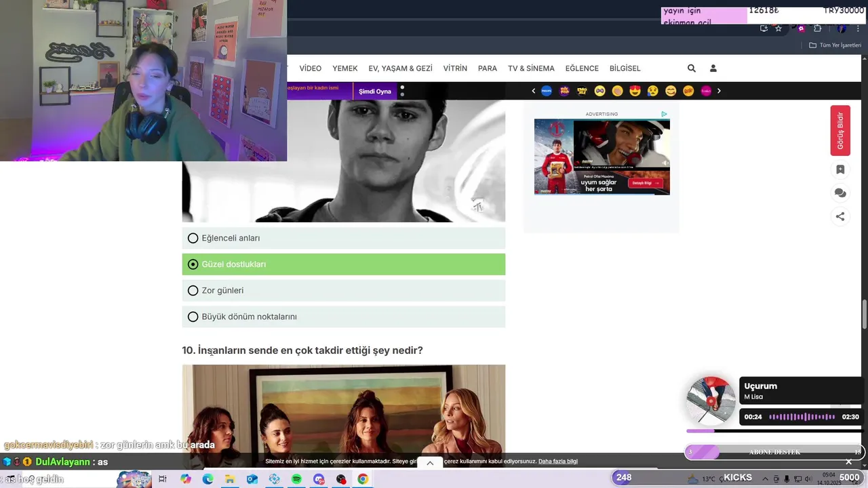Open the BİLGİSEL menu
Screen dimensions: 868x488
click(x=625, y=68)
